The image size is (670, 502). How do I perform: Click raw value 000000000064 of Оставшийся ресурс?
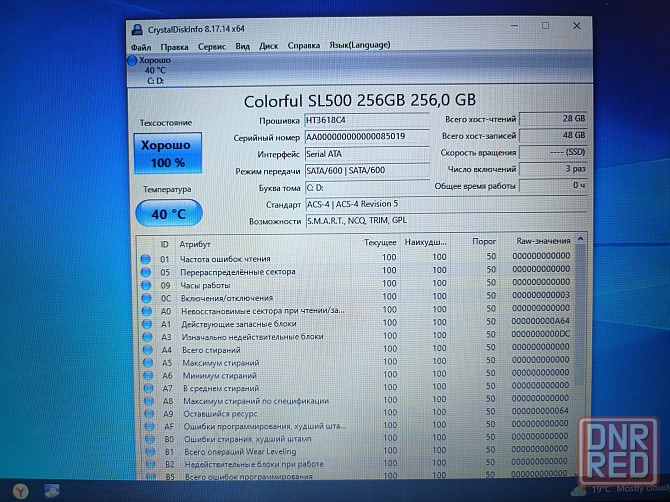pos(541,411)
